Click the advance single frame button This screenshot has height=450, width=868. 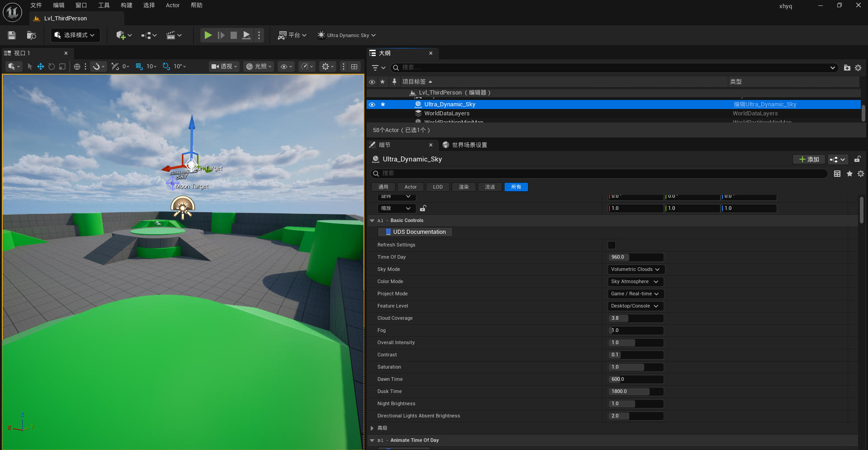(x=221, y=35)
